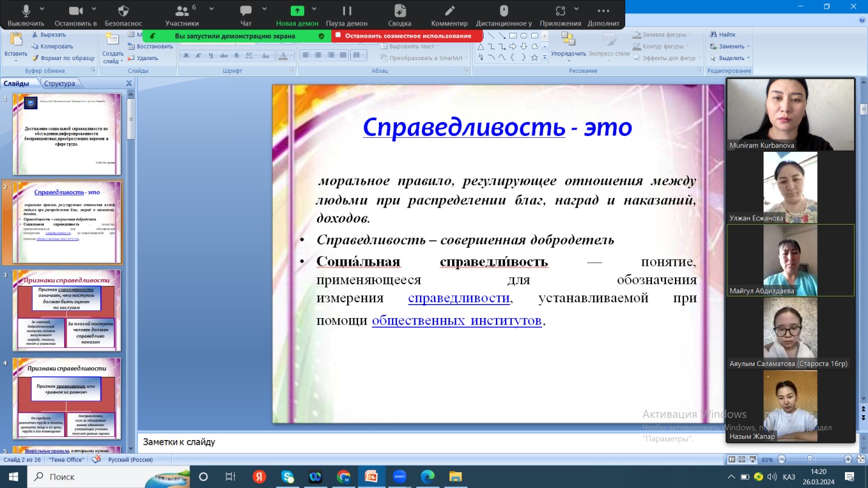This screenshot has height=488, width=868.
Task: Click Copy (Копировать) in clipboard group
Action: click(52, 46)
